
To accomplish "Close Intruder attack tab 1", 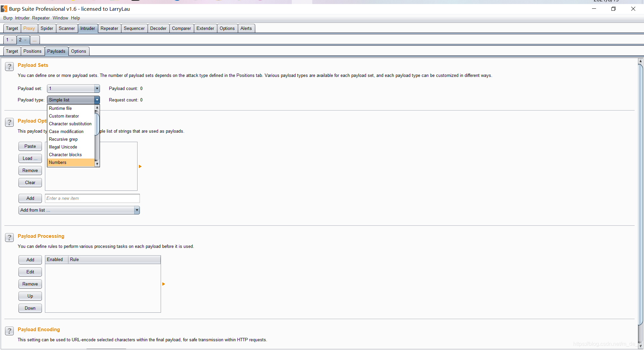I will click(x=12, y=40).
